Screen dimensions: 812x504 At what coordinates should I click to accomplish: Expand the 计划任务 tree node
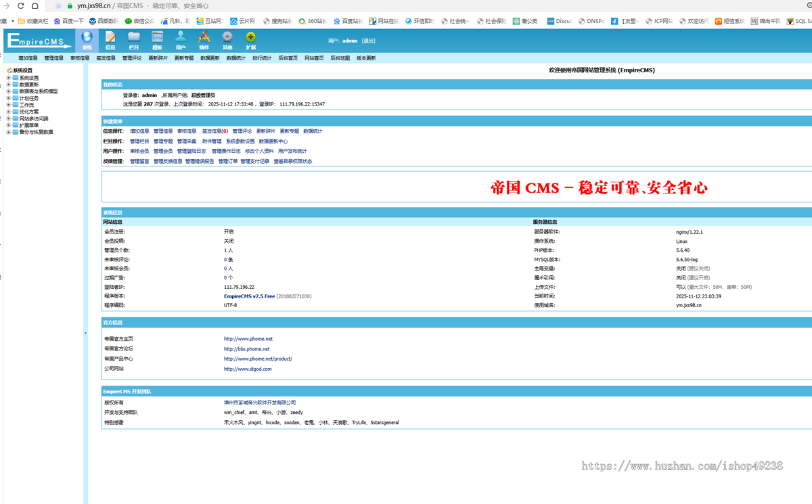click(8, 98)
